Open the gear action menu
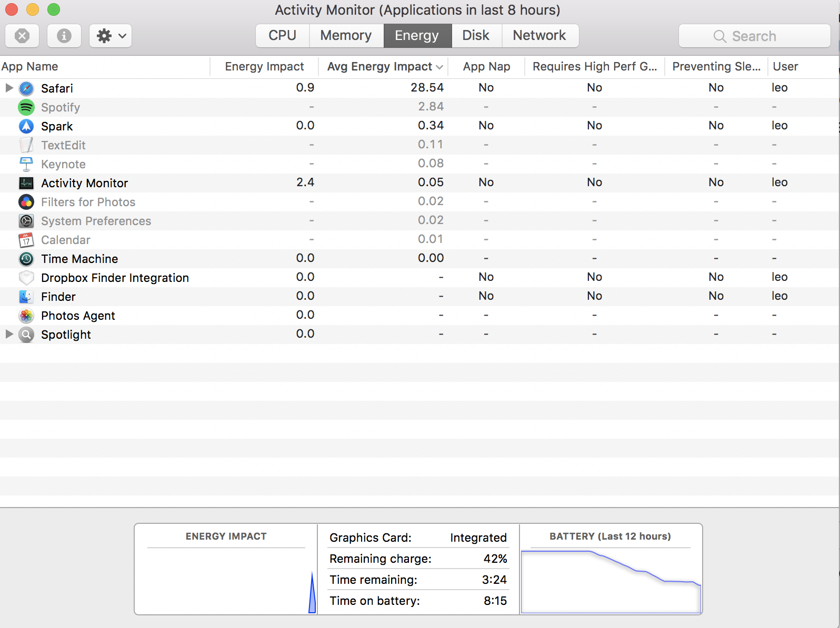This screenshot has height=628, width=840. [x=111, y=36]
